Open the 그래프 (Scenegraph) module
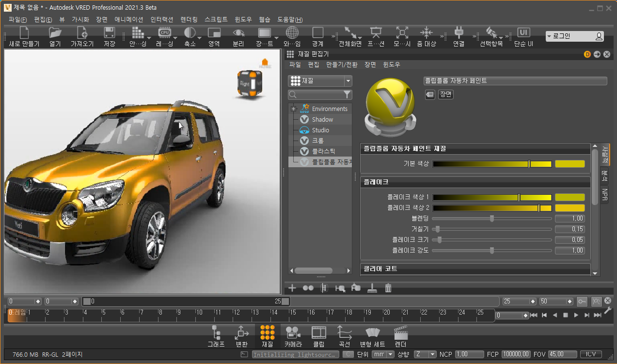 [216, 337]
